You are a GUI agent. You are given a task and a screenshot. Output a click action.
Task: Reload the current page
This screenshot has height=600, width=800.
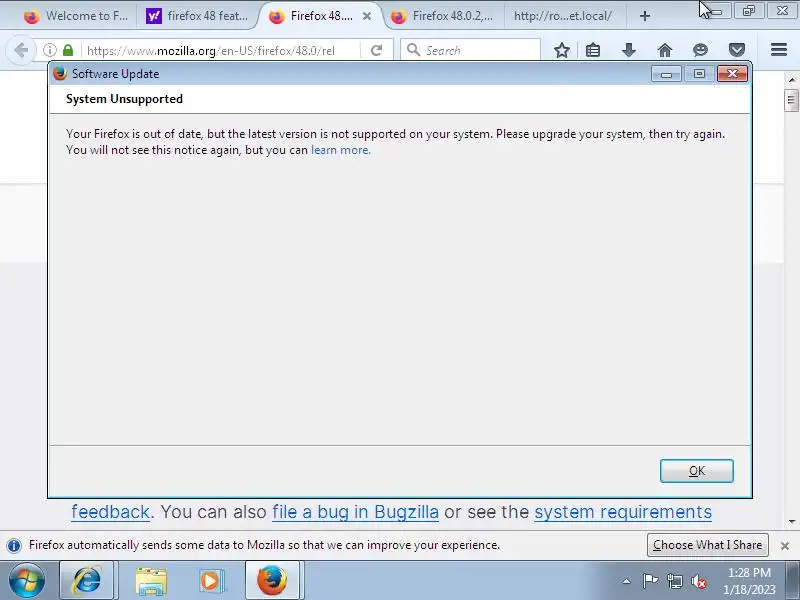click(377, 50)
